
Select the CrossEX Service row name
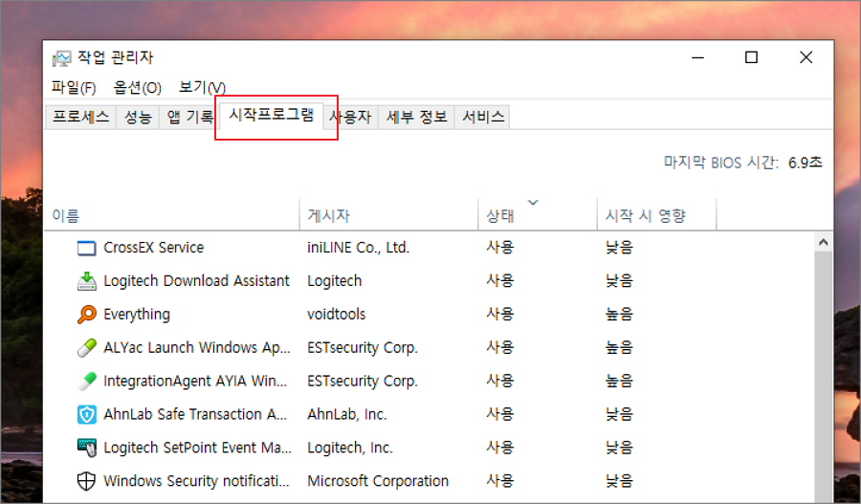tap(154, 248)
